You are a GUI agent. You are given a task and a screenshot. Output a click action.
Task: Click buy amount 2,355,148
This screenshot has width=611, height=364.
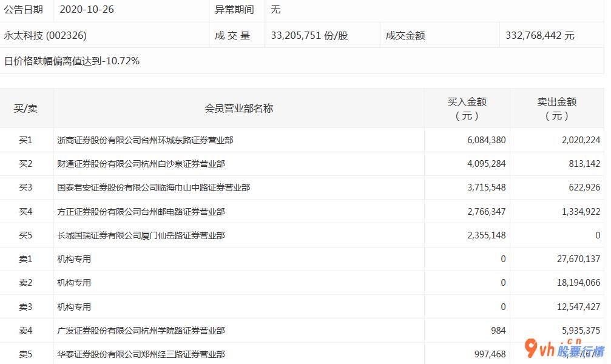(486, 236)
